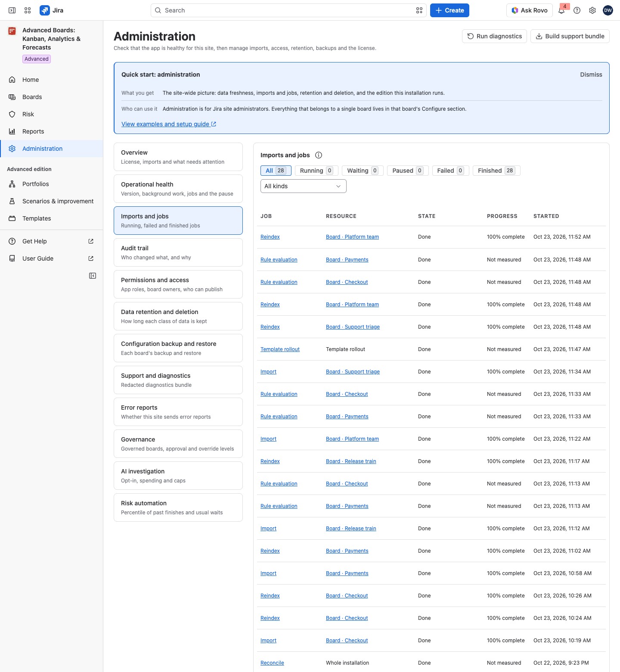Open Scenarios & improvement
This screenshot has width=620, height=672.
click(x=52, y=201)
